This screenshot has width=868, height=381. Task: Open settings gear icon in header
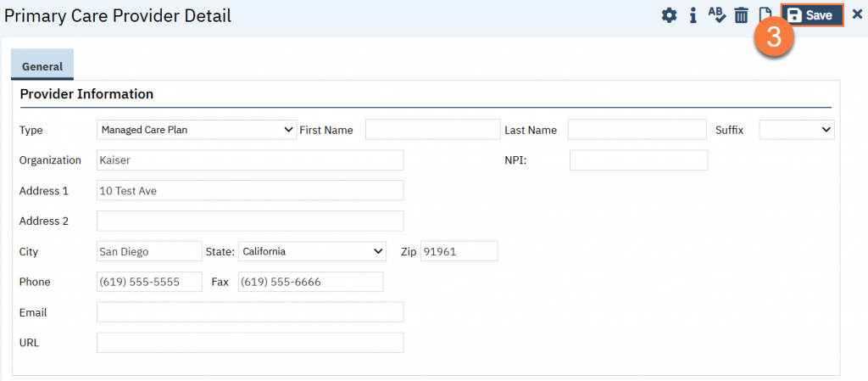[x=669, y=15]
